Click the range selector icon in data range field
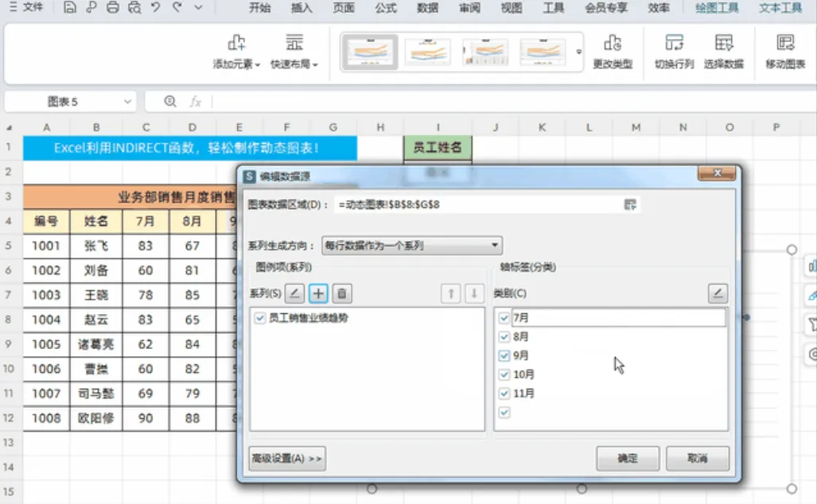This screenshot has width=817, height=504. pos(630,204)
